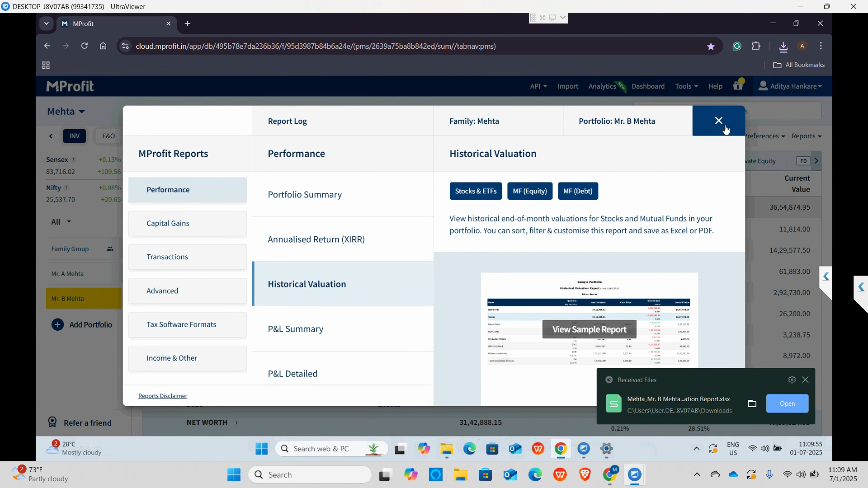868x488 pixels.
Task: Open the Reports Disclaimer link
Action: (163, 396)
